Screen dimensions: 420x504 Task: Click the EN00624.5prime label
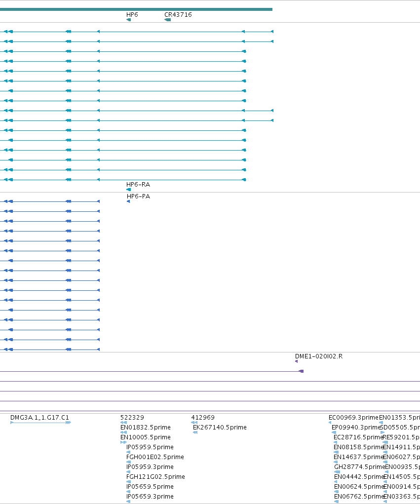(x=359, y=487)
